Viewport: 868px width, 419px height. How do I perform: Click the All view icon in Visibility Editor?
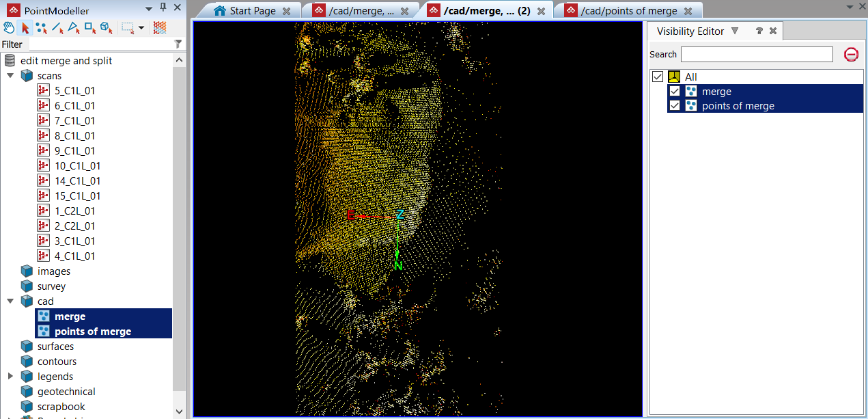coord(675,77)
